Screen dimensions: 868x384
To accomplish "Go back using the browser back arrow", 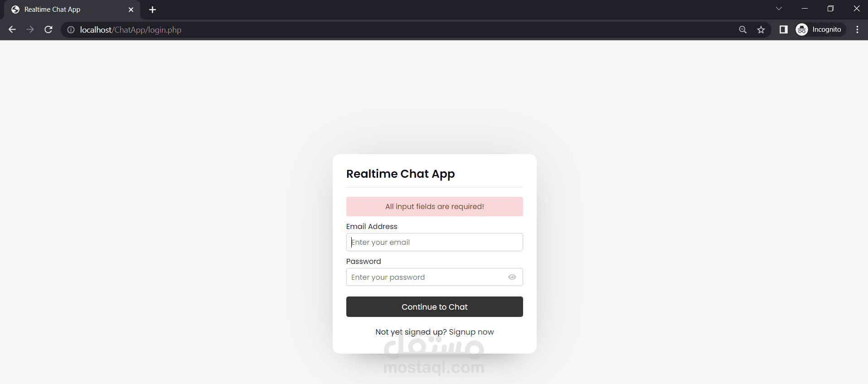I will pyautogui.click(x=12, y=29).
